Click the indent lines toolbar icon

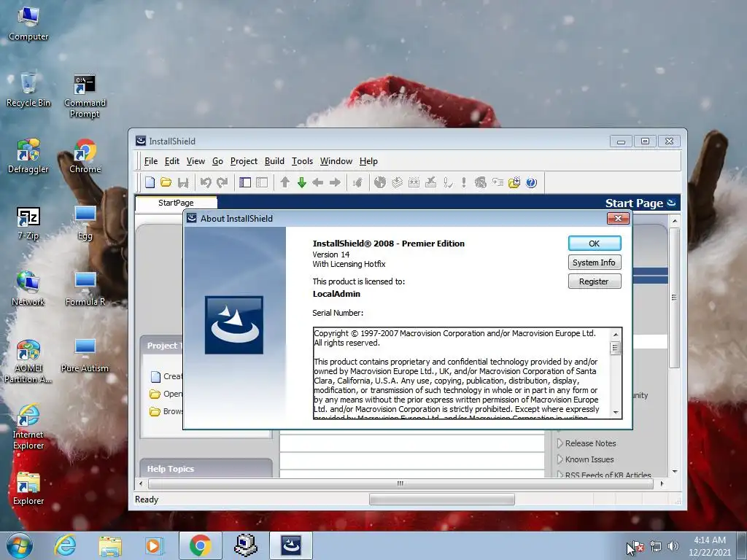[x=498, y=182]
